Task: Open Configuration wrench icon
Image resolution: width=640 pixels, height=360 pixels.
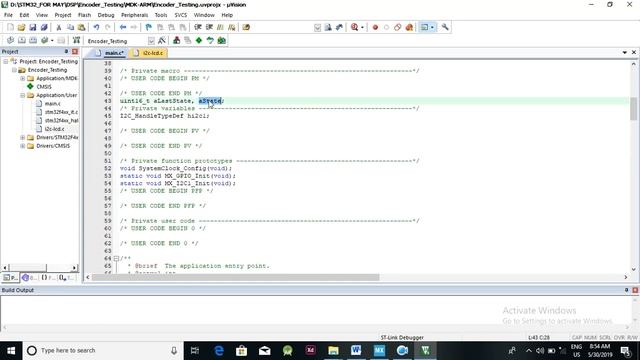Action: [x=445, y=27]
